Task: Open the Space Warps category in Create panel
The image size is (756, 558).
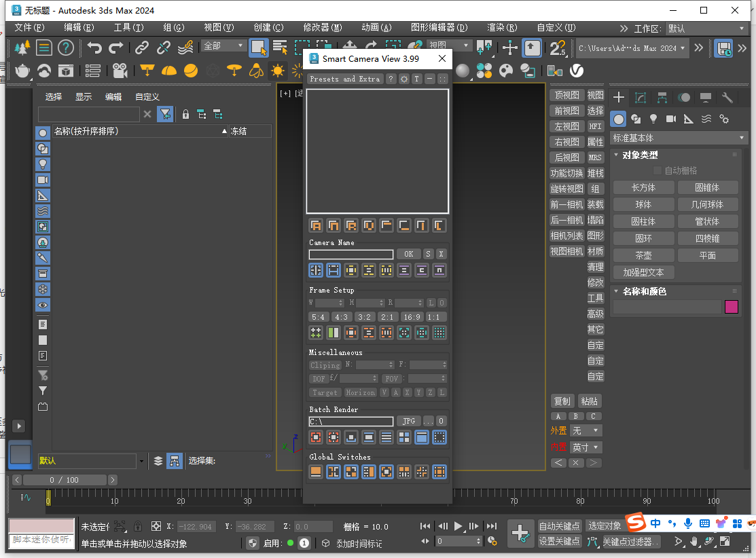Action: point(706,119)
